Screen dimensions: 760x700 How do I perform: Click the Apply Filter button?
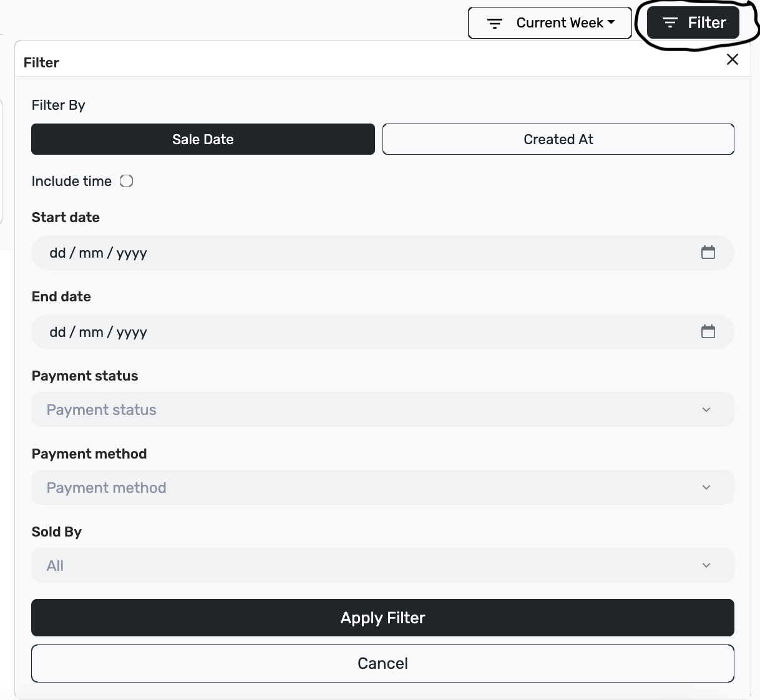pos(382,618)
